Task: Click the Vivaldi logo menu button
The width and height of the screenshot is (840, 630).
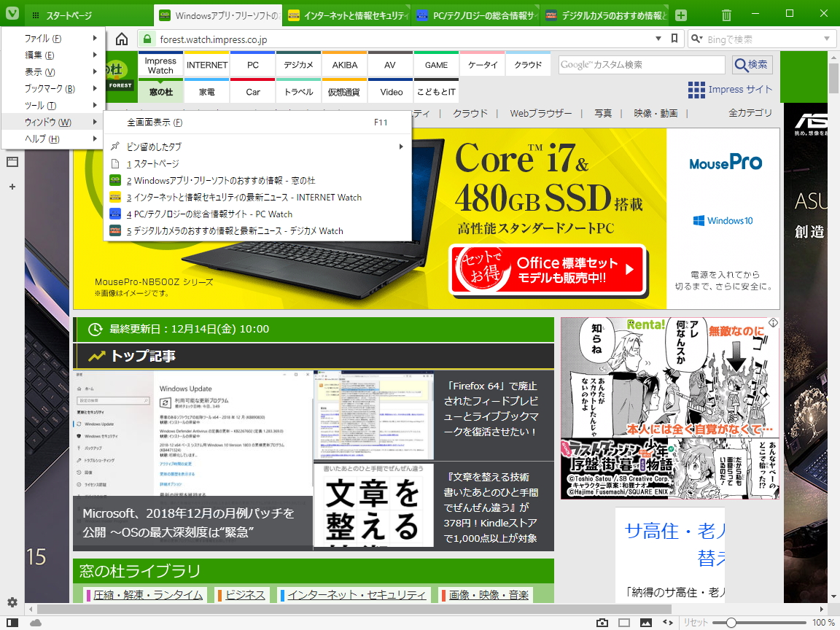Action: coord(12,15)
